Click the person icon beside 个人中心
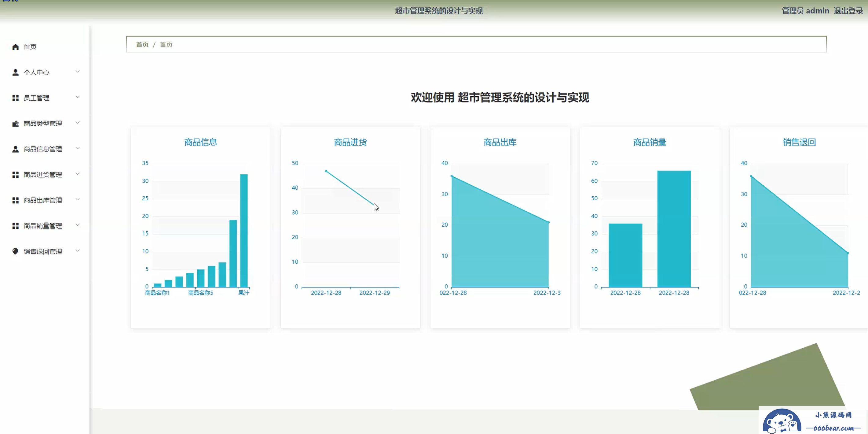The width and height of the screenshot is (868, 434). (x=16, y=72)
